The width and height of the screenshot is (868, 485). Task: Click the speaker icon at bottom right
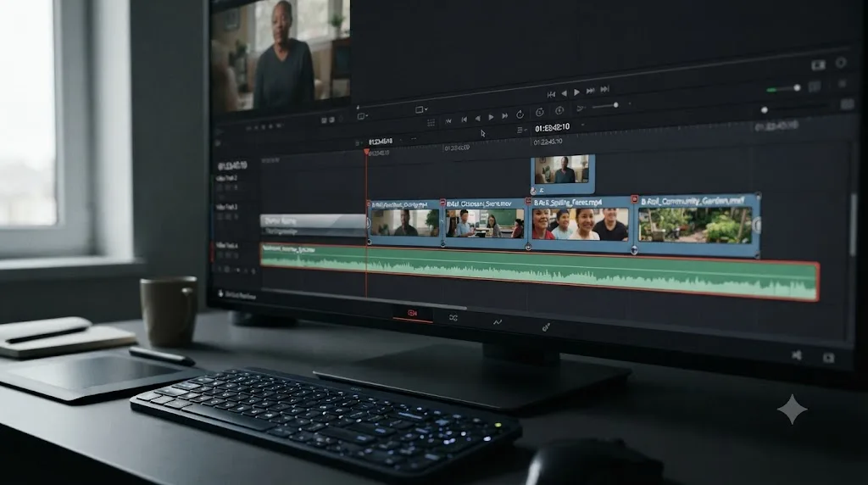coord(797,355)
